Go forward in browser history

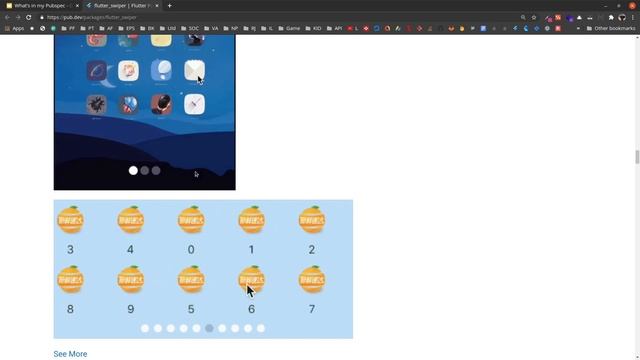click(18, 18)
